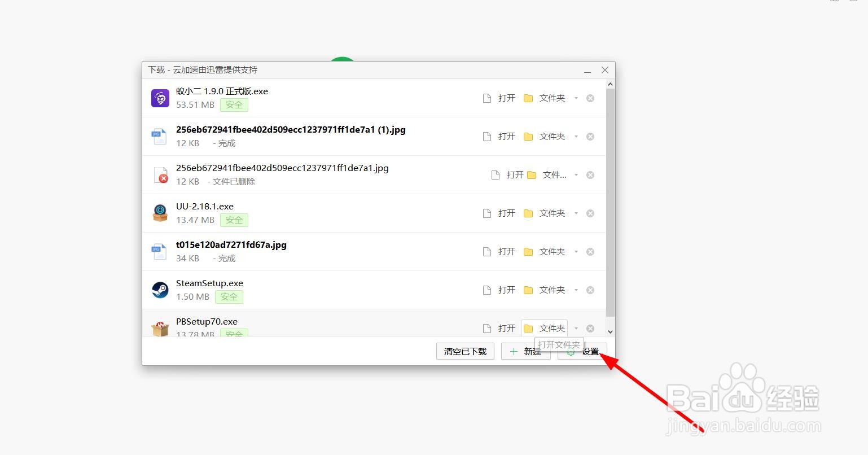The width and height of the screenshot is (868, 455).
Task: Minimize the 下载 download window
Action: (588, 70)
